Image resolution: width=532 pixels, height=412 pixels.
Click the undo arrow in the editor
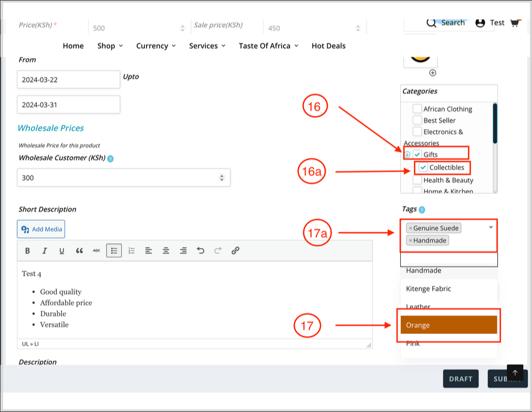[200, 251]
